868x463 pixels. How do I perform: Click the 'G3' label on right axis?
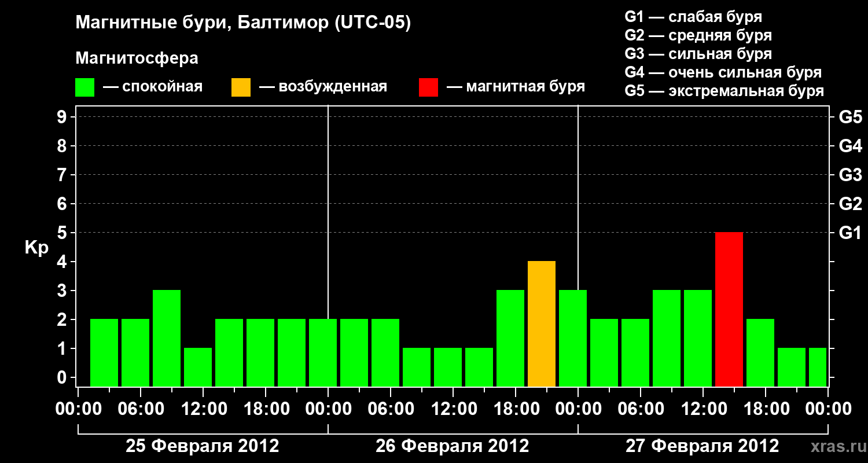[851, 175]
